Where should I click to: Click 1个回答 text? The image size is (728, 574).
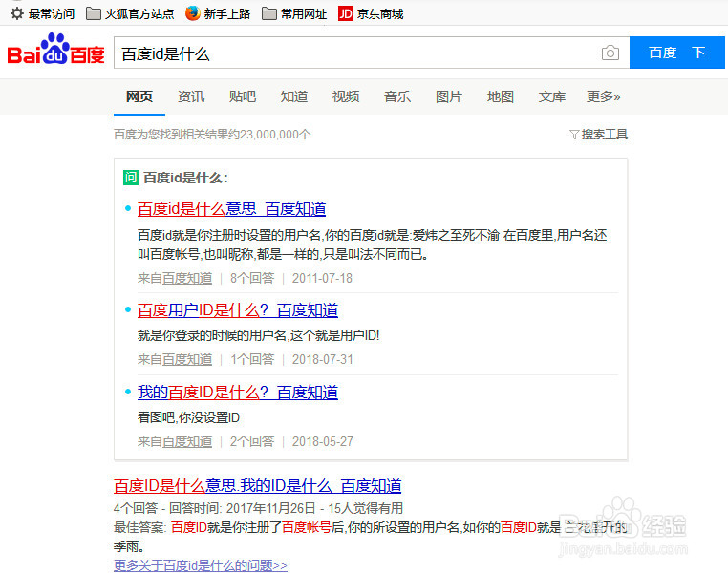252,360
